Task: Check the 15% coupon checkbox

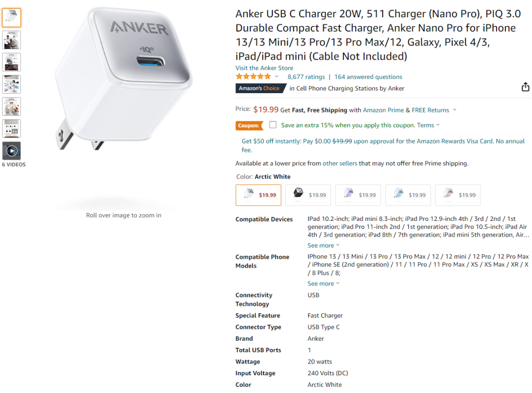Action: [273, 125]
